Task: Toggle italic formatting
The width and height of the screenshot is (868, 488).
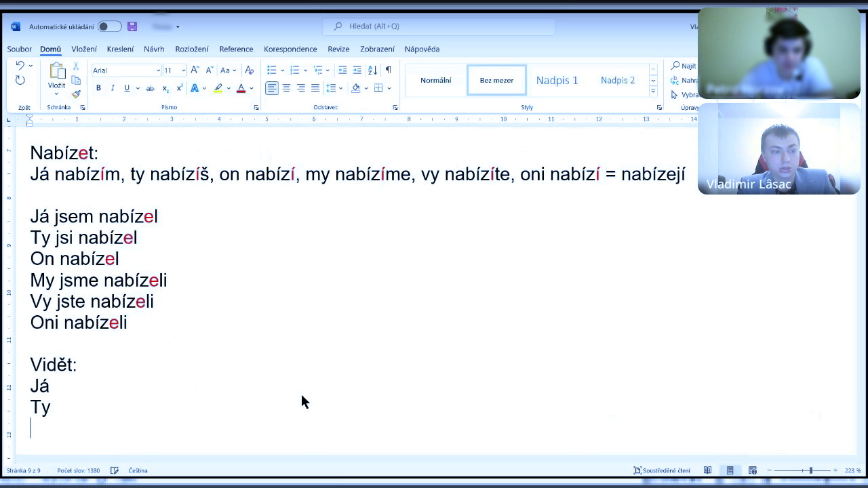Action: tap(113, 88)
